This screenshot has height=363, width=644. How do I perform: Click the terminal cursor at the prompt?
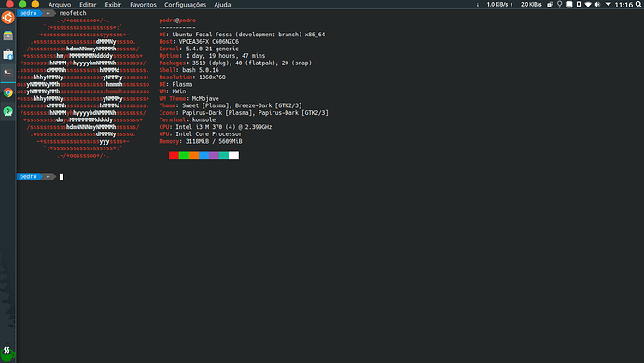click(62, 176)
